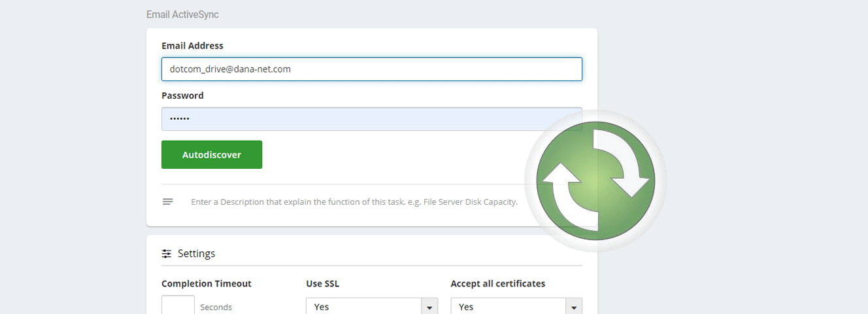Screen dimensions: 868x314
Task: Open the Accept all certificates dropdown
Action: coord(516,306)
